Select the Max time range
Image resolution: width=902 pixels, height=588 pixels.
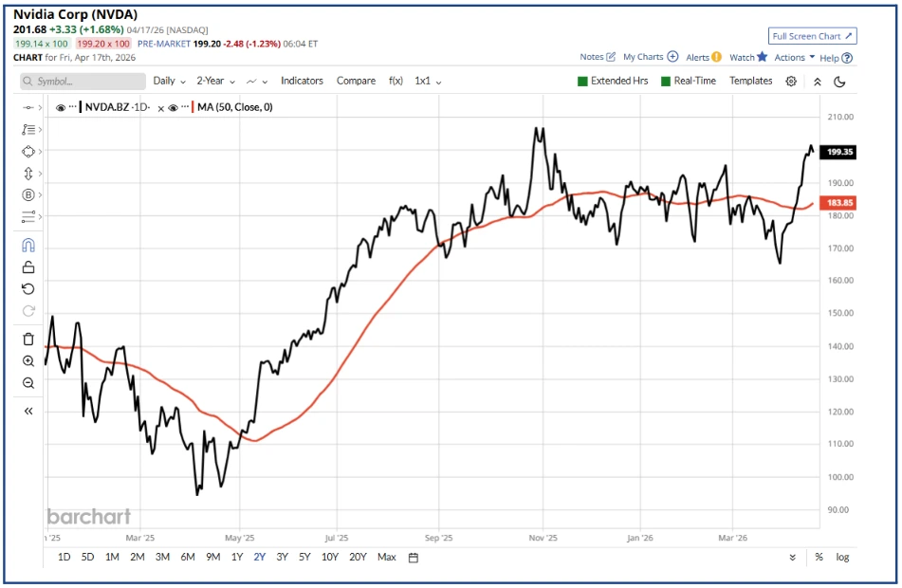coord(387,557)
